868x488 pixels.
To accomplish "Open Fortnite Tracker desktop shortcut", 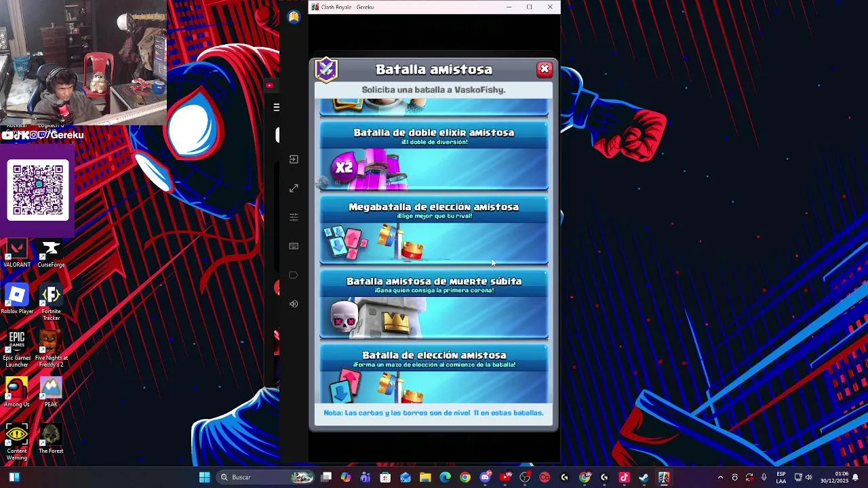I will coord(51,303).
